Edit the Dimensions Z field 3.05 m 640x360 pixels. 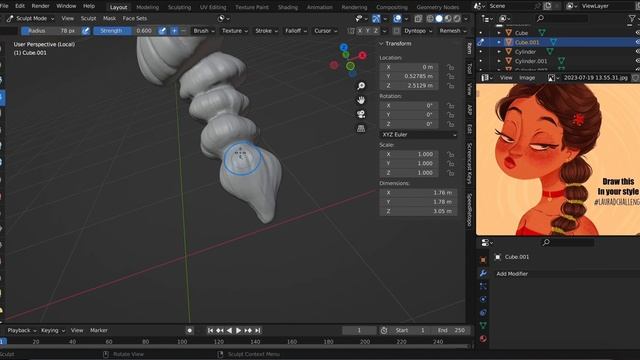point(418,211)
